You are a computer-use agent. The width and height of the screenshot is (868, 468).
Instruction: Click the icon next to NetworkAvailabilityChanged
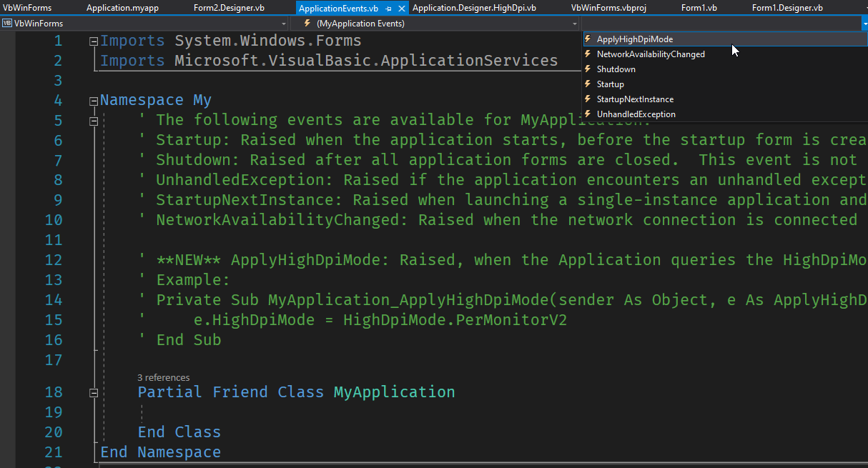pyautogui.click(x=588, y=54)
